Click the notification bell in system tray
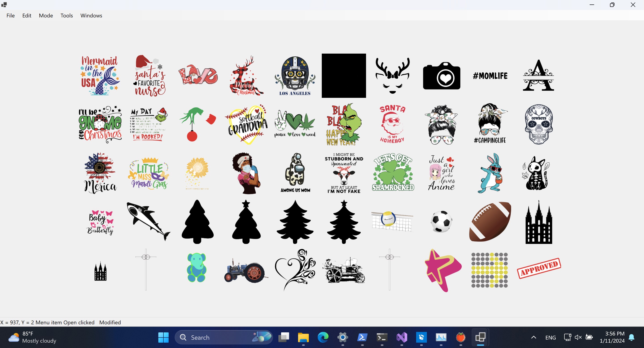This screenshot has width=644, height=348. [x=632, y=337]
